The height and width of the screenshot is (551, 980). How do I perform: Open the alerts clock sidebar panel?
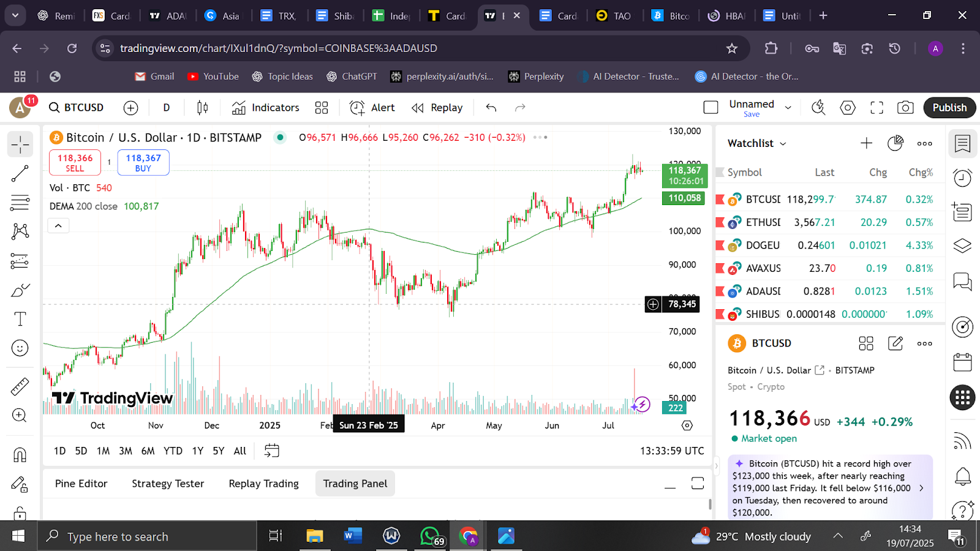(963, 178)
